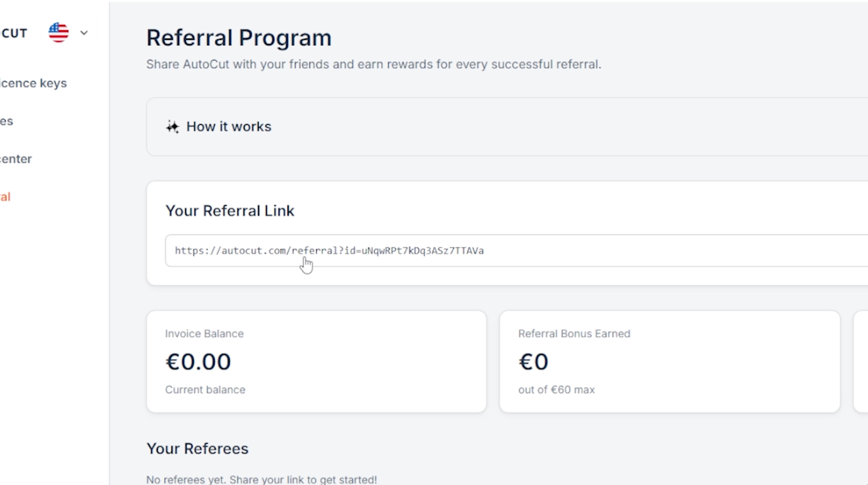Screen dimensions: 868x485
Task: Click the Invoice Balance label
Action: (204, 334)
